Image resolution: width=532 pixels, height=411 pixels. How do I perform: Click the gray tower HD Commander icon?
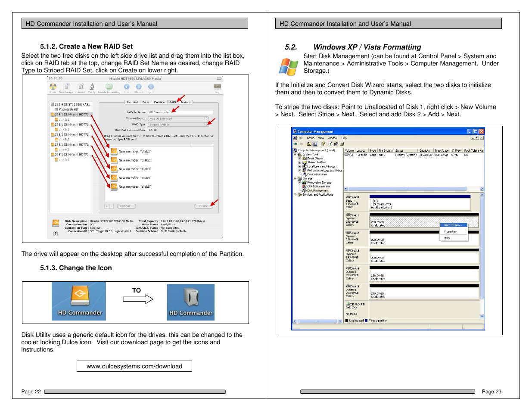pos(191,297)
